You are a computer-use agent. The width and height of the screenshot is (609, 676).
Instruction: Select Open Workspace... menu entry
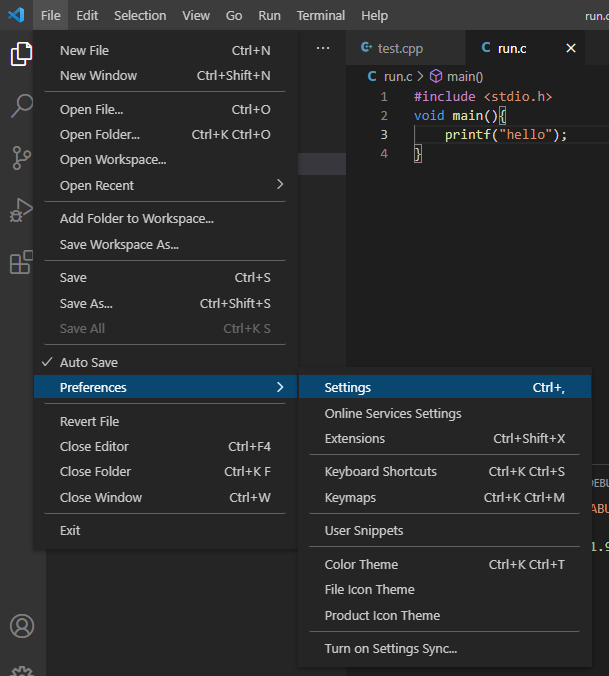click(166, 160)
